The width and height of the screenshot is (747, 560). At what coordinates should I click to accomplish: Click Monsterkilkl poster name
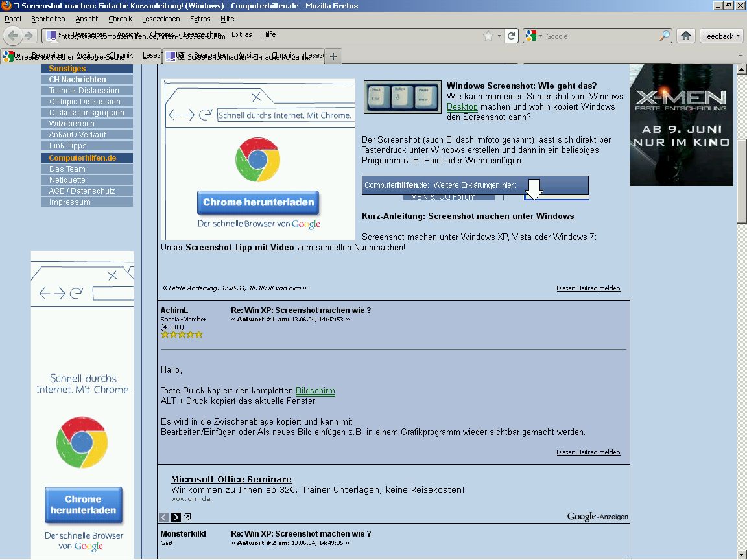[183, 534]
